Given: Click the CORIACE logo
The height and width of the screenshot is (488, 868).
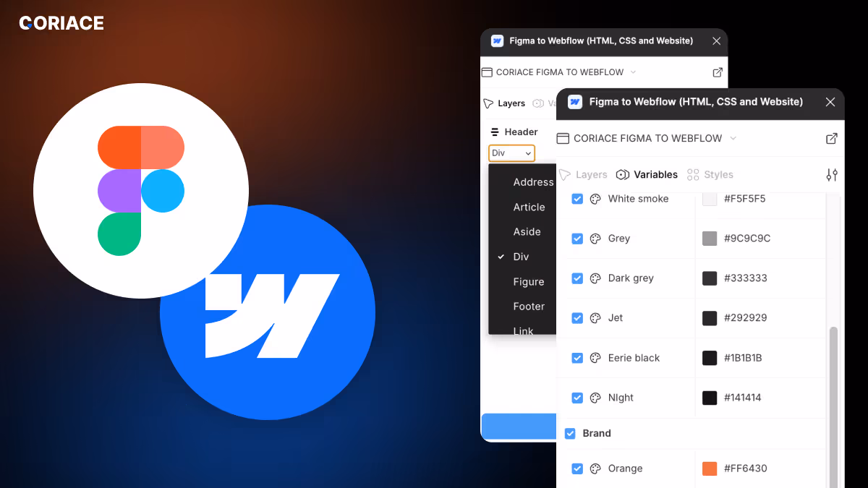Looking at the screenshot, I should (61, 23).
